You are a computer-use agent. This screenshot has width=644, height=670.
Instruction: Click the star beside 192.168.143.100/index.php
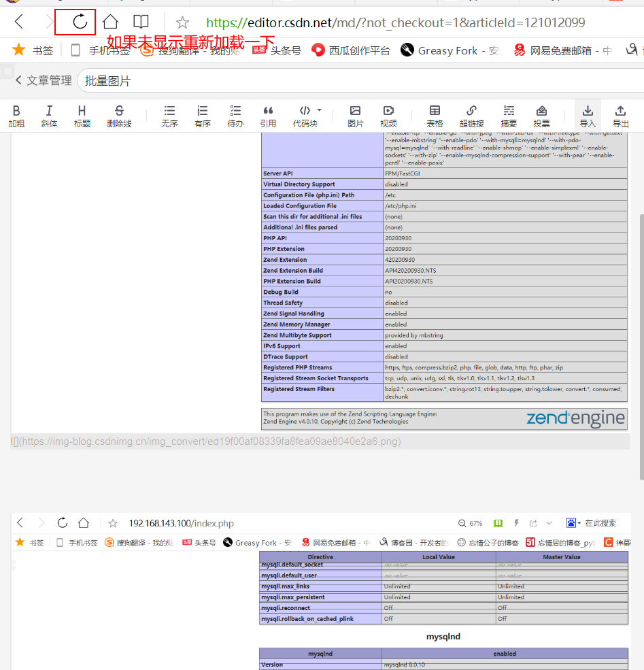pos(113,524)
